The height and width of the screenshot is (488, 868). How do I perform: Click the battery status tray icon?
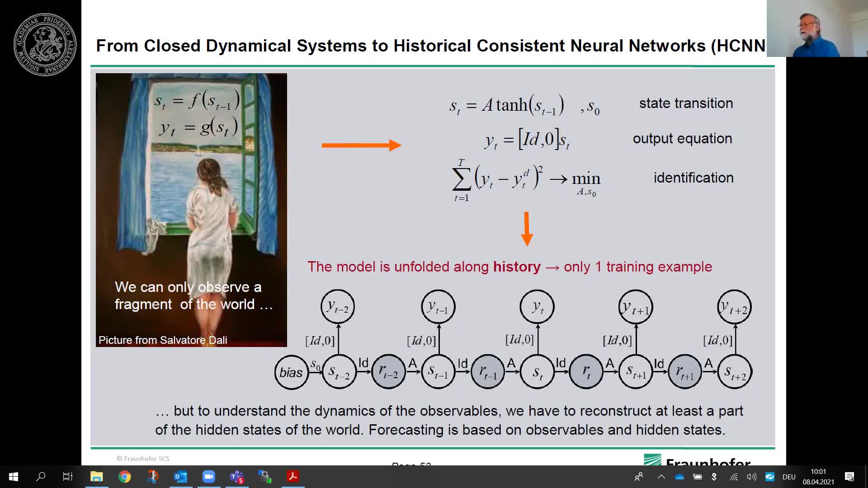pos(697,477)
